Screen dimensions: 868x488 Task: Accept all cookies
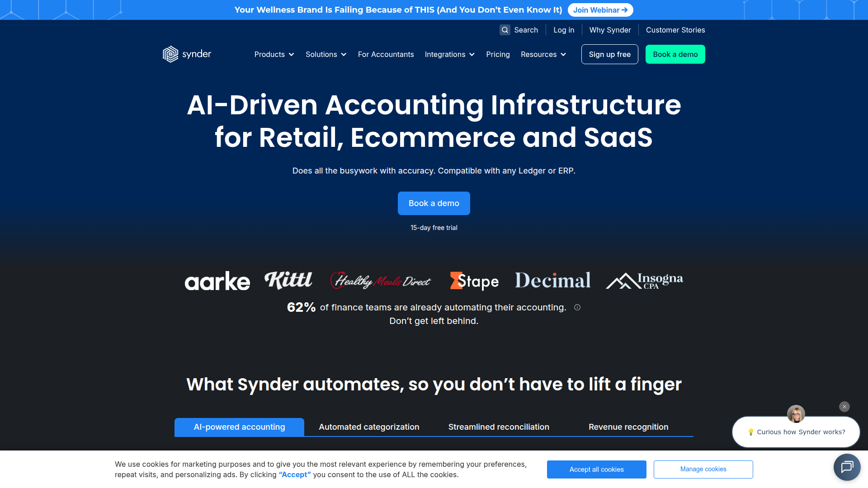point(596,469)
